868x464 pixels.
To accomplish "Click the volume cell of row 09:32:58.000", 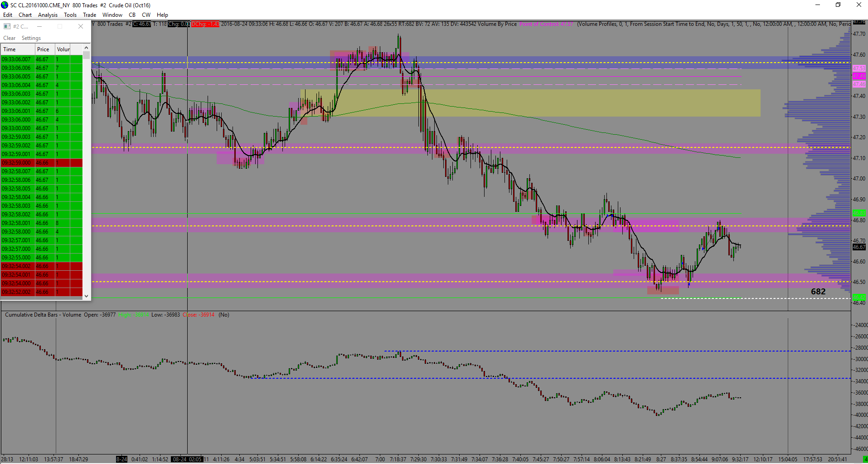I will tap(63, 232).
